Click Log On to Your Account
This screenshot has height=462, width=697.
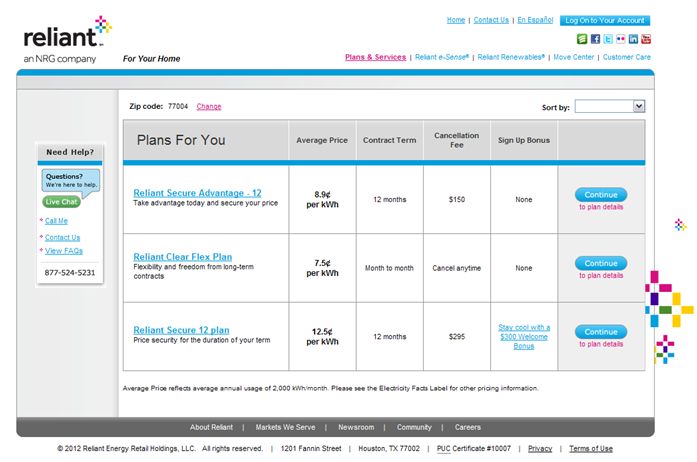click(605, 20)
